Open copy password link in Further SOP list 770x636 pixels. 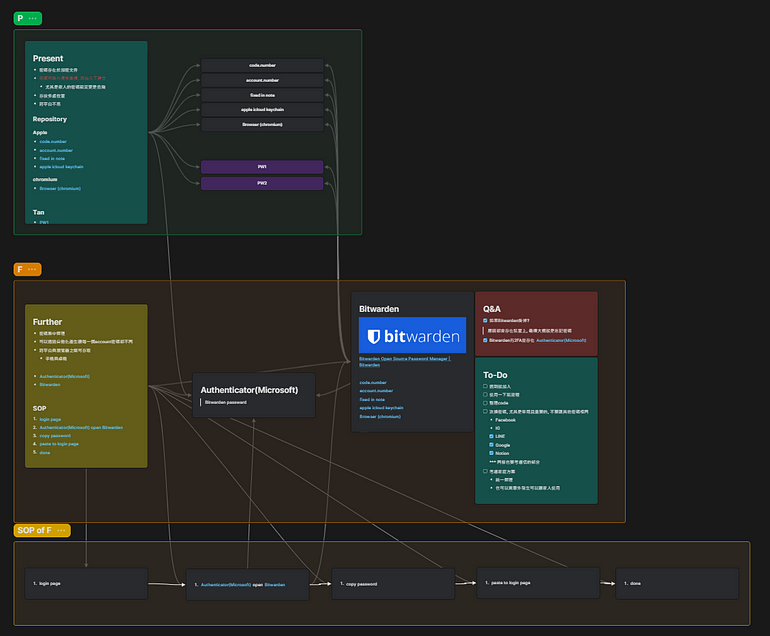(x=55, y=436)
